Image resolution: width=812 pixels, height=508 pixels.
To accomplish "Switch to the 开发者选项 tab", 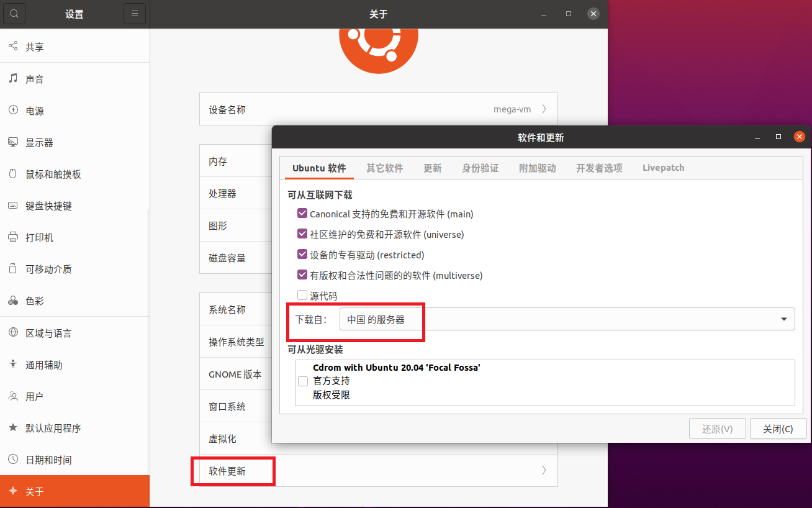I will pos(599,168).
